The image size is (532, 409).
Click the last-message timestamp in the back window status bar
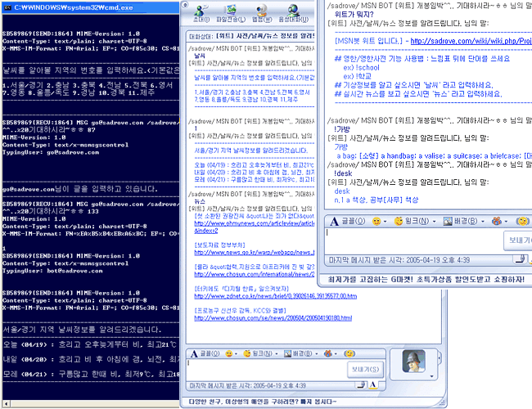[247, 385]
